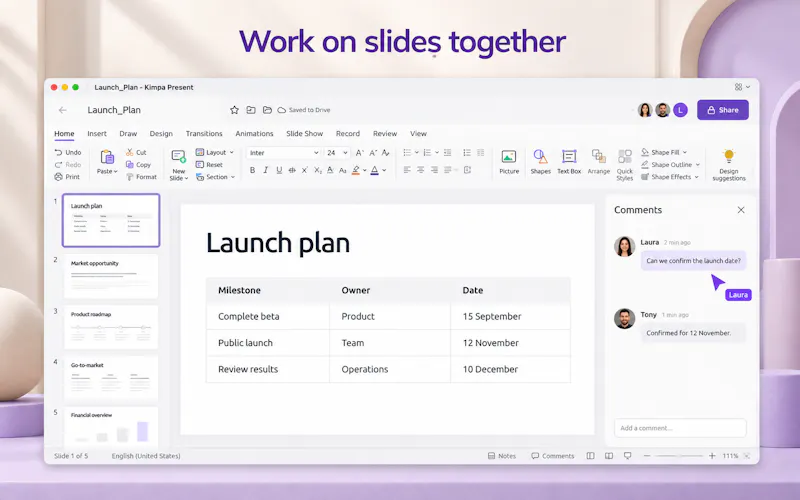The image size is (800, 500).
Task: Click the L user avatar
Action: coord(680,110)
